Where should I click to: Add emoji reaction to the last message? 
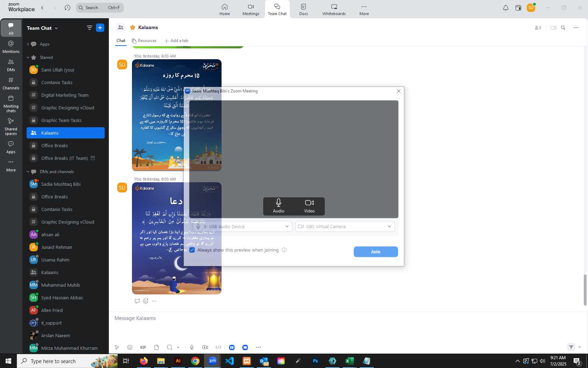click(x=146, y=301)
